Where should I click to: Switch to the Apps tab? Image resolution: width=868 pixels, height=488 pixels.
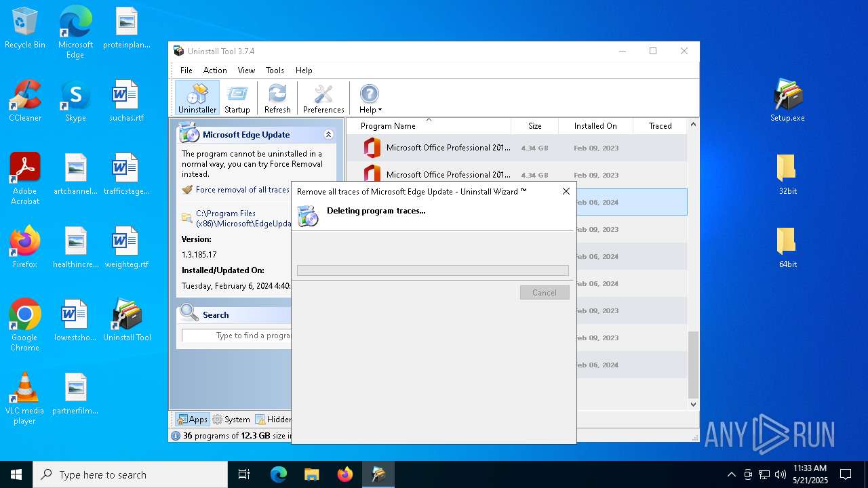coord(193,420)
